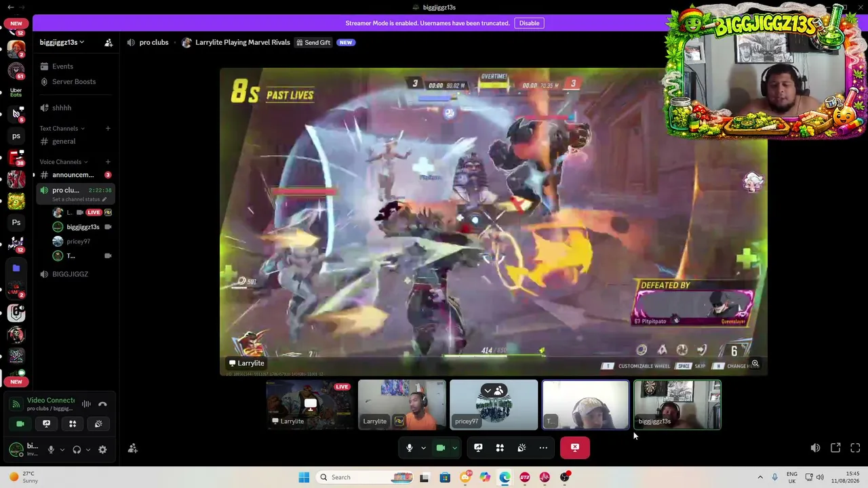Deafen audio with headphones icon

tap(77, 449)
